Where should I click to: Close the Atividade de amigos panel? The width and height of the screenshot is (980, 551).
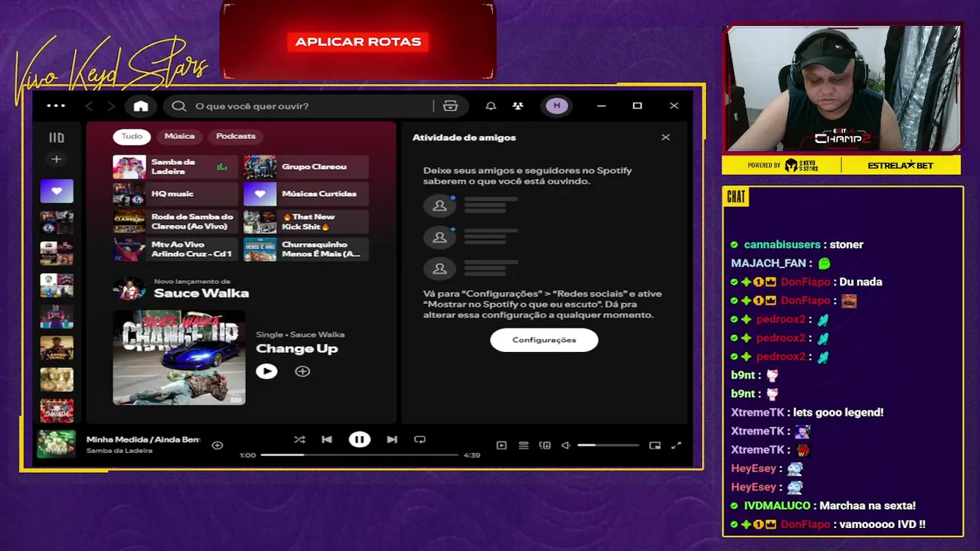(665, 137)
